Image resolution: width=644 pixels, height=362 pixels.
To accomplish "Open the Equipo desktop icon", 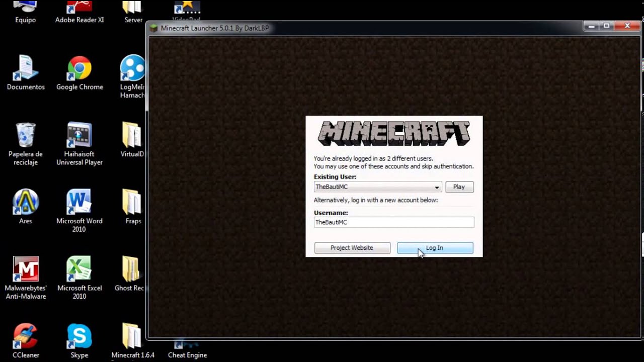I will pos(25,12).
